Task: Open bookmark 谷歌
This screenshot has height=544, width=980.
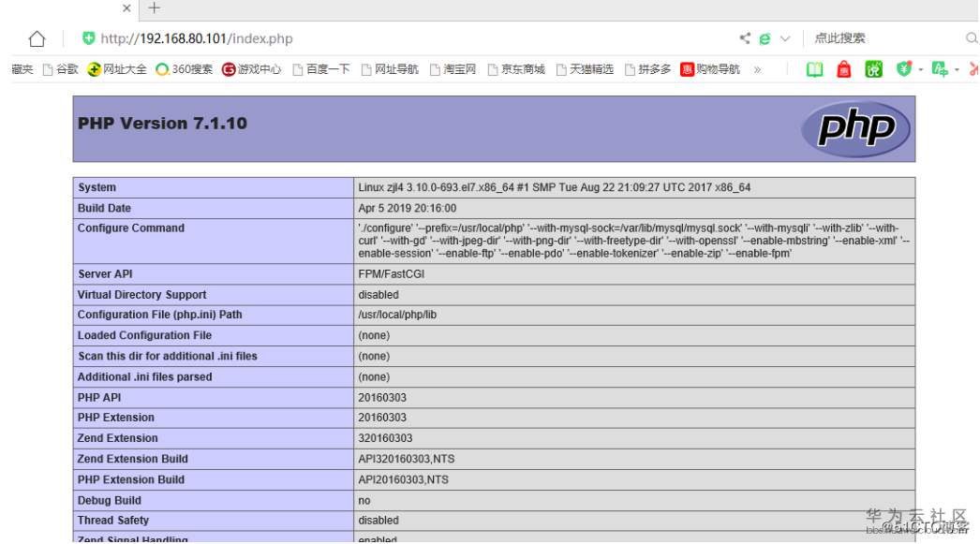Action: coord(61,69)
